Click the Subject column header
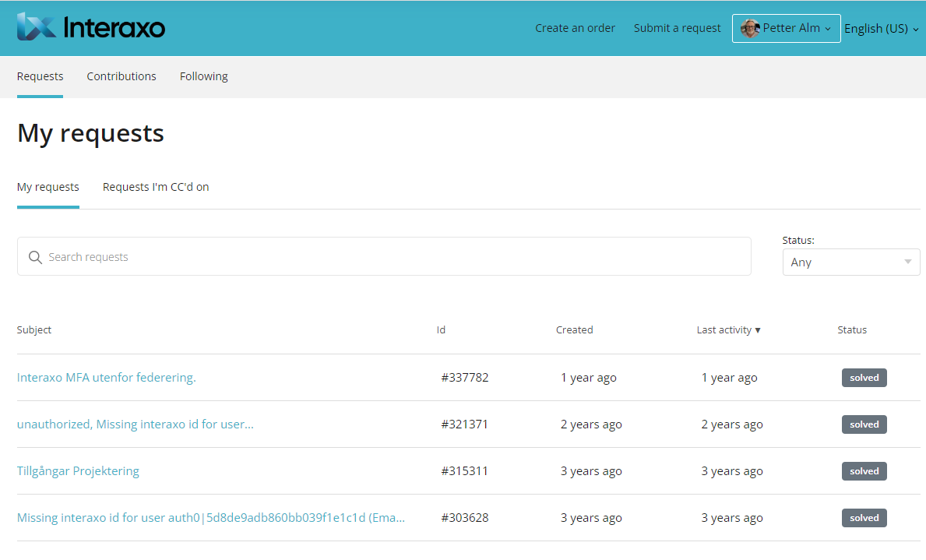 point(34,329)
